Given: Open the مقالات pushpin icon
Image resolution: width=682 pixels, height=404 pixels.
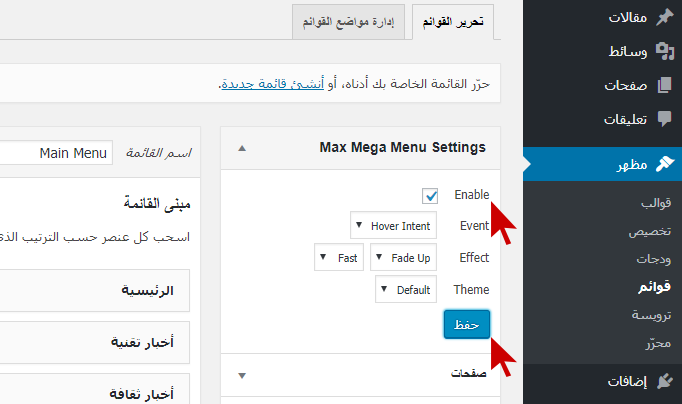Looking at the screenshot, I should pos(665,17).
